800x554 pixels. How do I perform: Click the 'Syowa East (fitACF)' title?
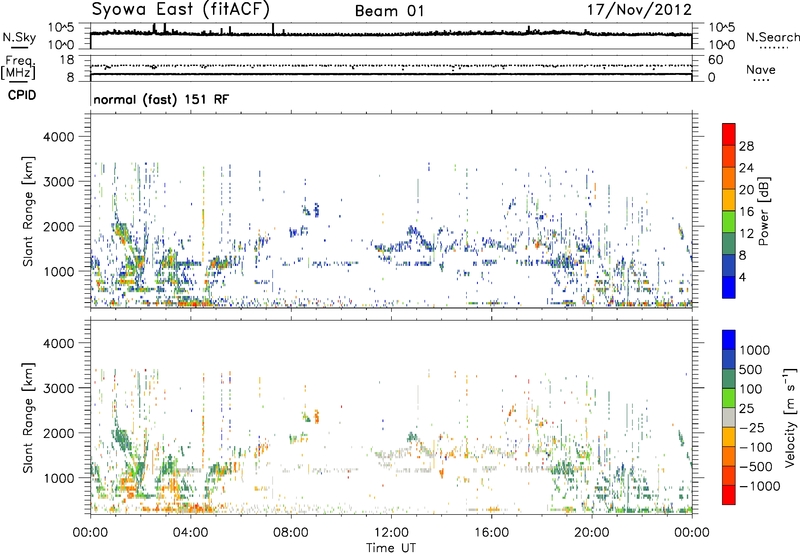pyautogui.click(x=181, y=9)
